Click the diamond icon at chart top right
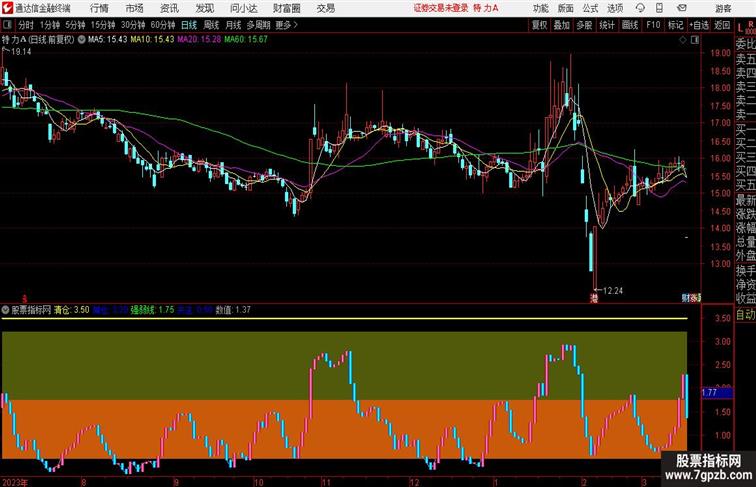The image size is (756, 487). [x=683, y=40]
